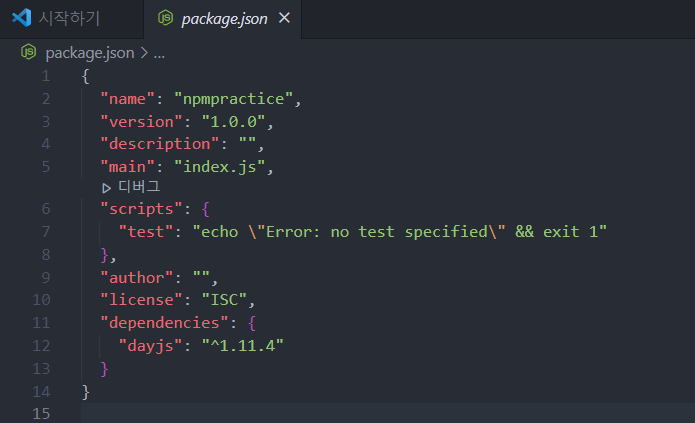This screenshot has height=423, width=695.
Task: Click the "npmpractice" value
Action: point(234,99)
